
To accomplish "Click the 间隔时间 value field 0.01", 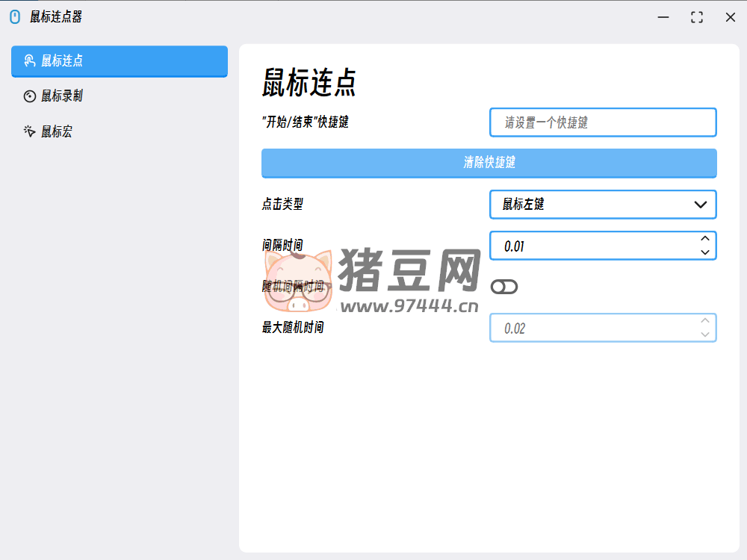I will (590, 246).
